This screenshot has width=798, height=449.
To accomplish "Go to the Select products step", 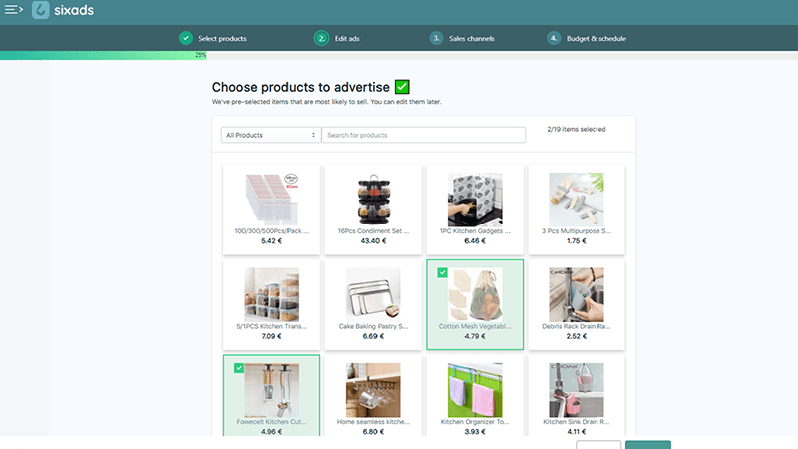I will (x=222, y=39).
